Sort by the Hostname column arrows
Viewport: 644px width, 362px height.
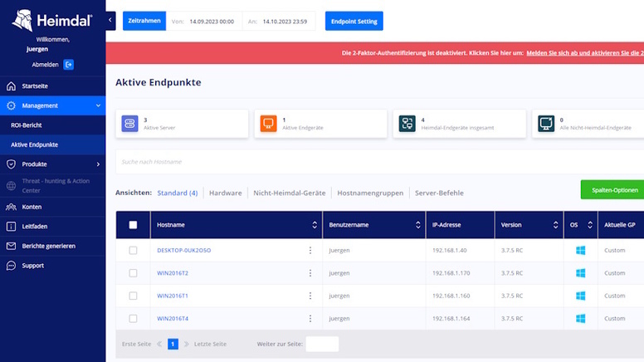(x=315, y=225)
